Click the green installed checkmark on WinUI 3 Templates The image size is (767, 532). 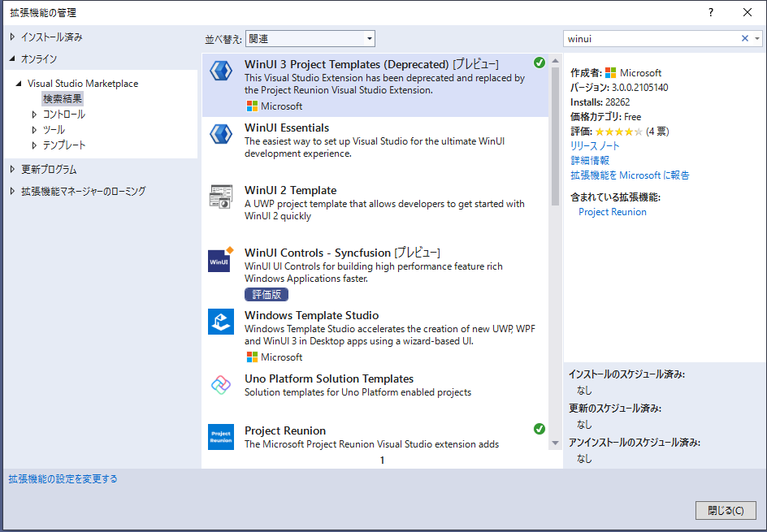coord(539,63)
